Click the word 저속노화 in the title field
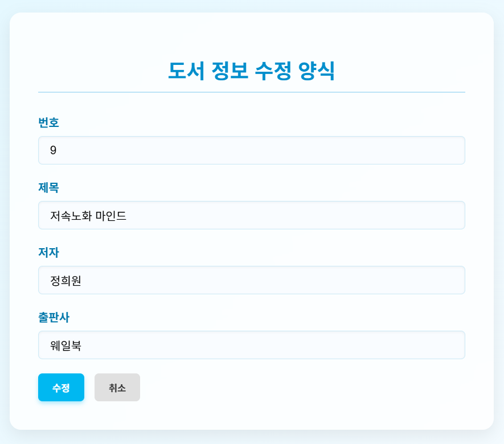The width and height of the screenshot is (504, 444). pos(71,216)
